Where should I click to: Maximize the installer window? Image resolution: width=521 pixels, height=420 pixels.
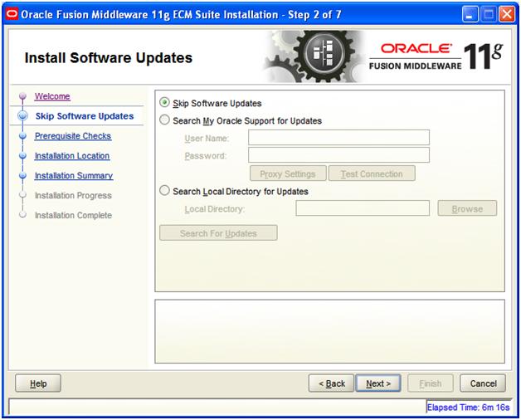point(489,15)
